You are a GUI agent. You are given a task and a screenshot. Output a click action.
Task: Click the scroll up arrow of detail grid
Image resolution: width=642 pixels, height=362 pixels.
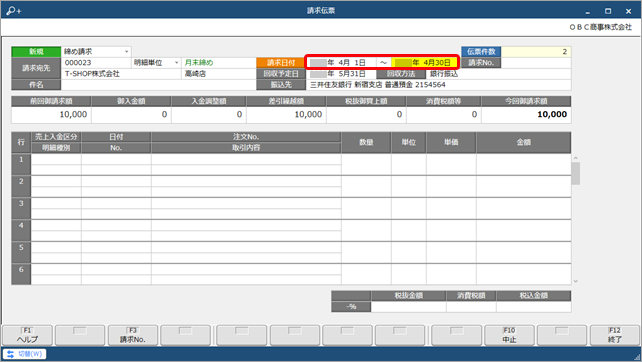click(576, 158)
